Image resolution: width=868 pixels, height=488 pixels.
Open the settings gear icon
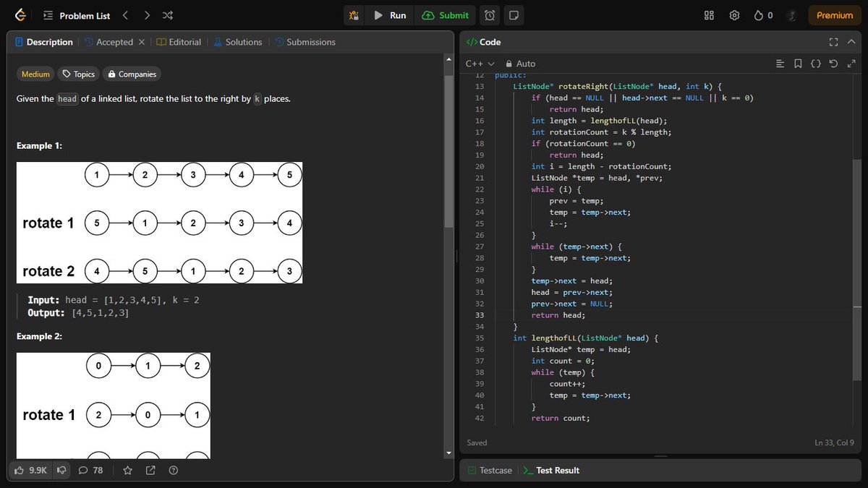click(x=734, y=15)
